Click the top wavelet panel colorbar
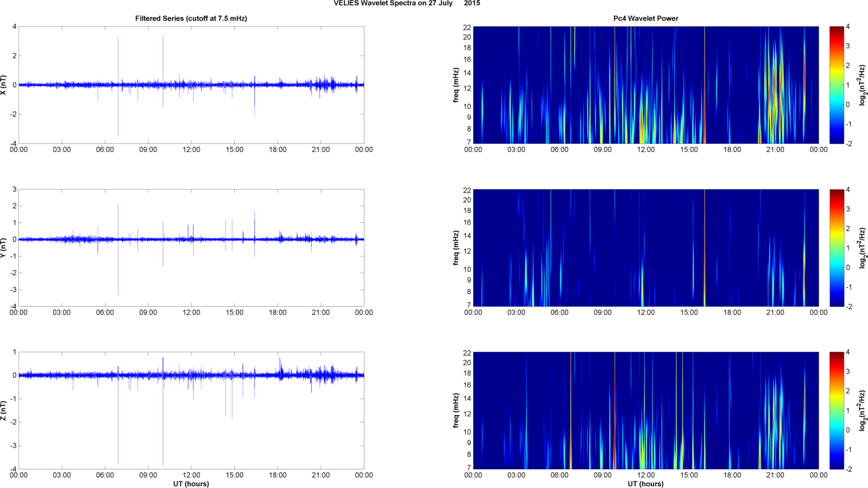868x488 pixels. point(836,85)
